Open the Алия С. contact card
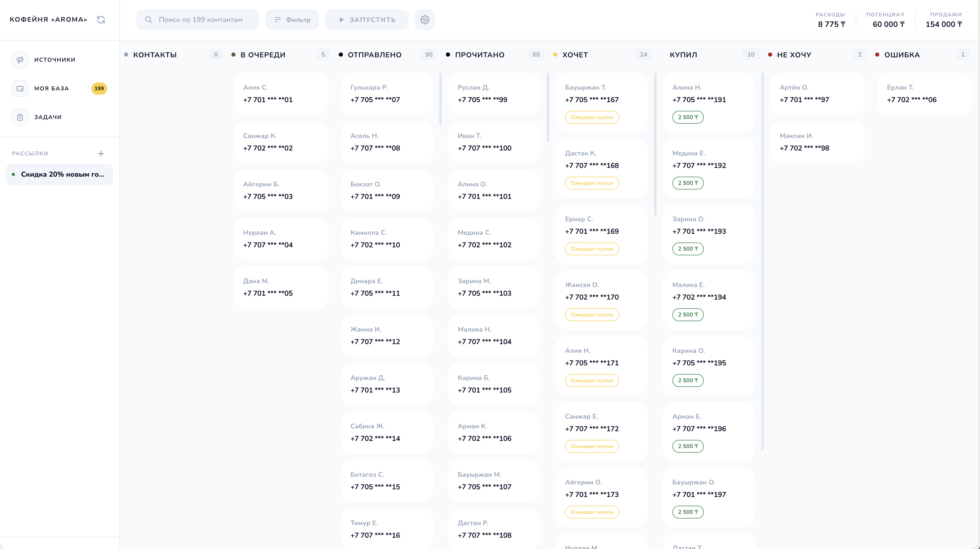This screenshot has width=980, height=549. [281, 94]
